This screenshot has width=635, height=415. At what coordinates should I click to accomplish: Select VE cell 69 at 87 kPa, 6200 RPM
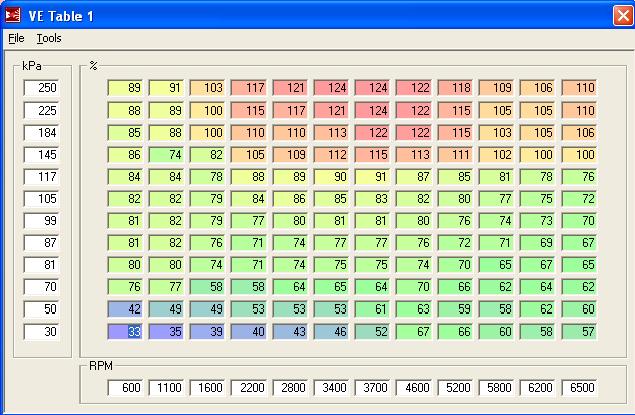pos(538,243)
